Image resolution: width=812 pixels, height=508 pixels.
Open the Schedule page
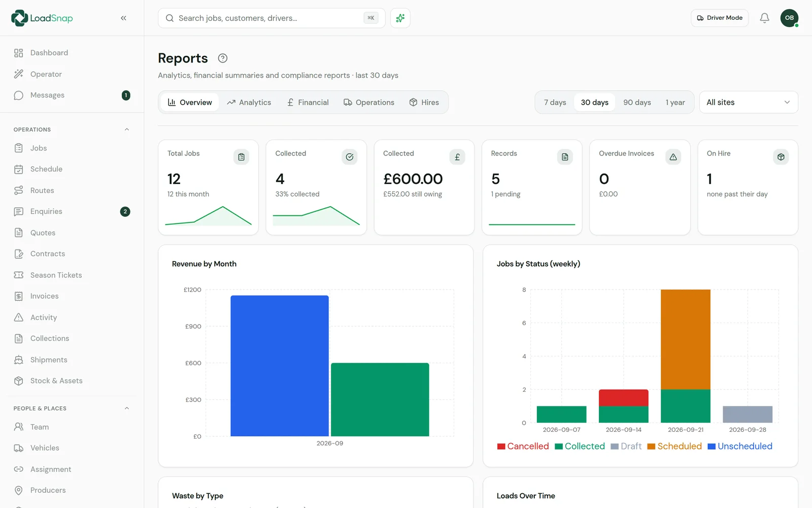click(x=72, y=169)
